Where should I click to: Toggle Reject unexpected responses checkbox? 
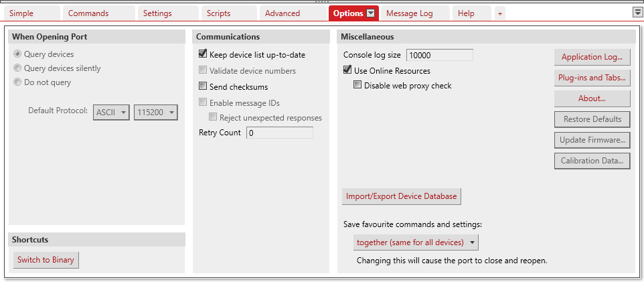pyautogui.click(x=213, y=117)
